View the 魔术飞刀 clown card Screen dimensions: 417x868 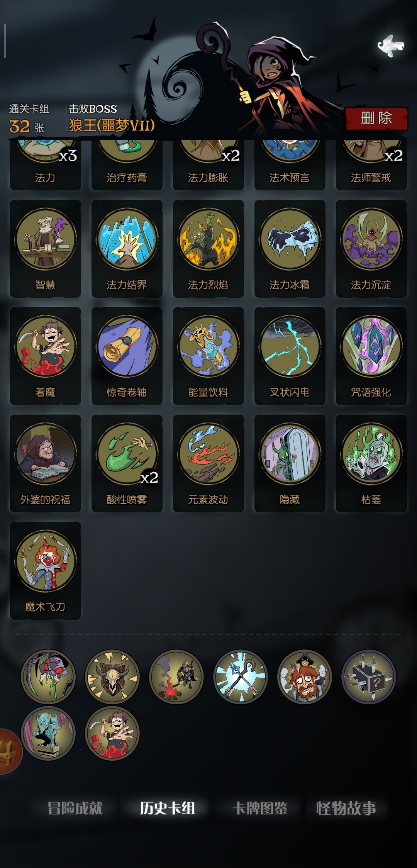coord(46,571)
